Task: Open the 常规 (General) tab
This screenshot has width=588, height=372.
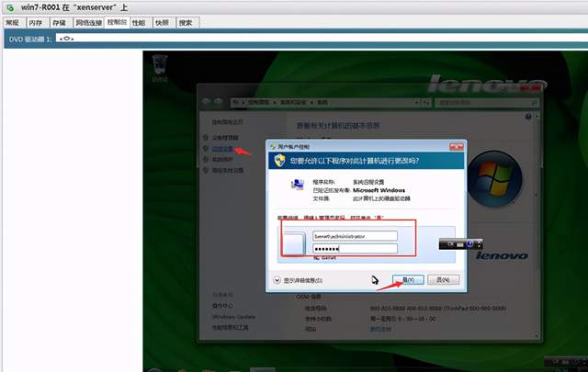Action: [x=13, y=23]
